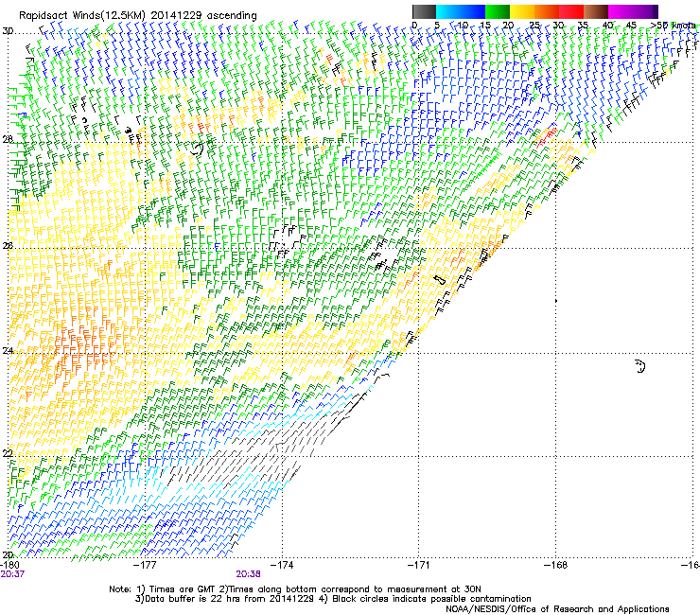Click the small island outline near -171

440,280
